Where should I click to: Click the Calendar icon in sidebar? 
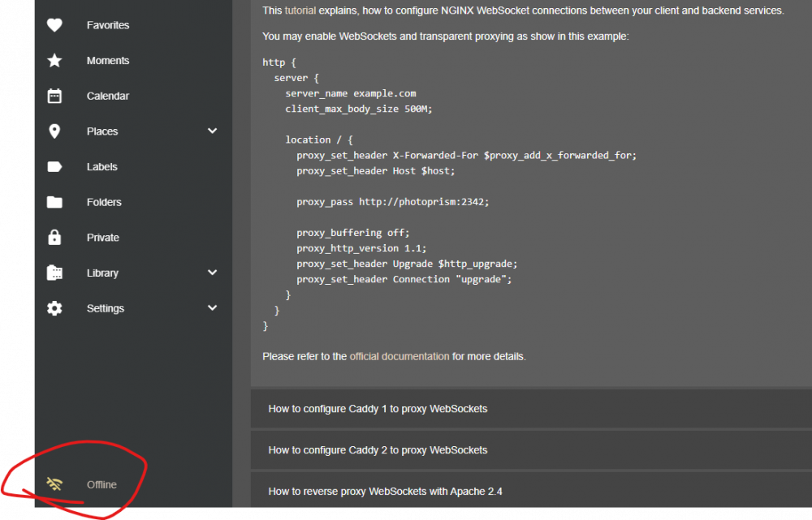click(54, 96)
